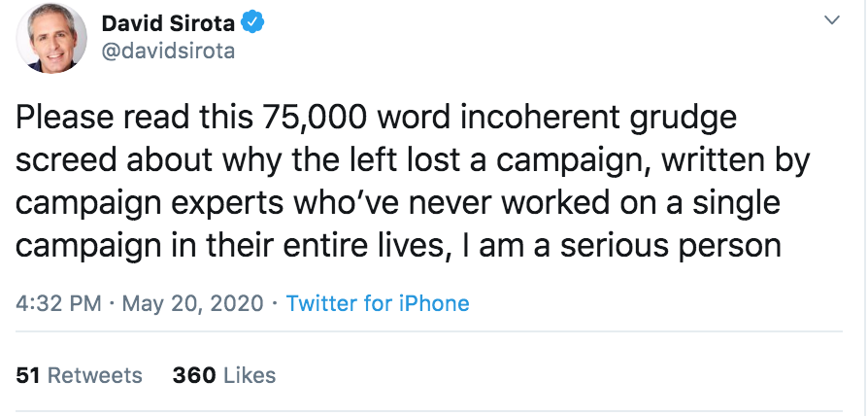The image size is (868, 416).
Task: View the 360 Likes list
Action: 223,375
